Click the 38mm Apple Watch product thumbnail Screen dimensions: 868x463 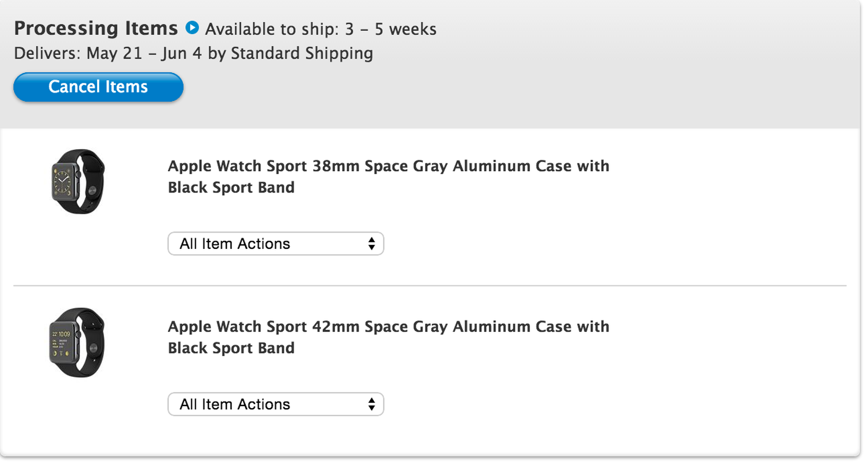pos(78,183)
